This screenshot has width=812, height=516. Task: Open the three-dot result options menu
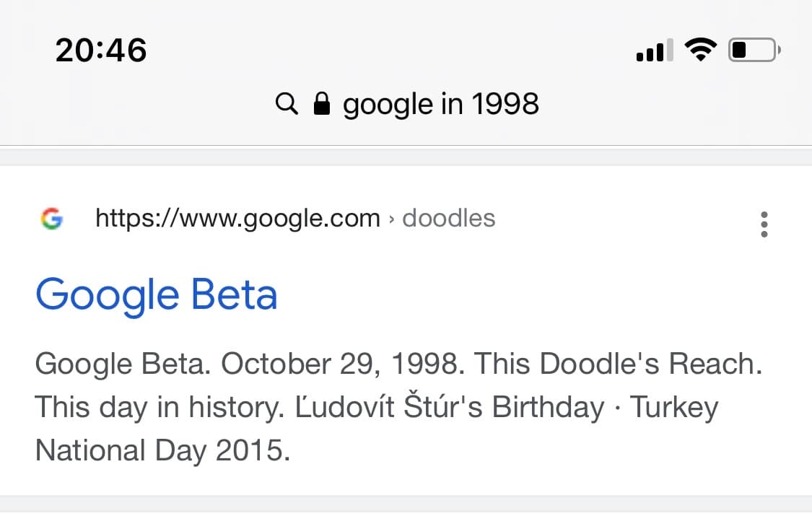tap(764, 224)
